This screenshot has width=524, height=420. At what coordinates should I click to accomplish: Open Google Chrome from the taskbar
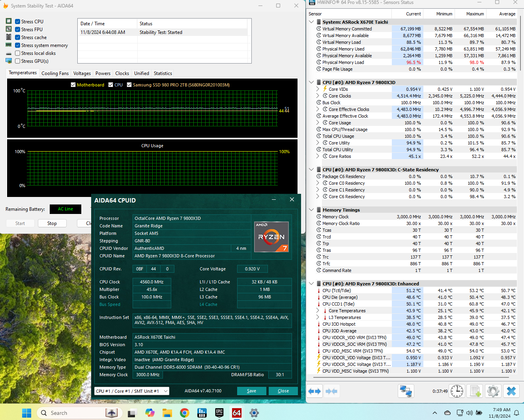(x=185, y=413)
